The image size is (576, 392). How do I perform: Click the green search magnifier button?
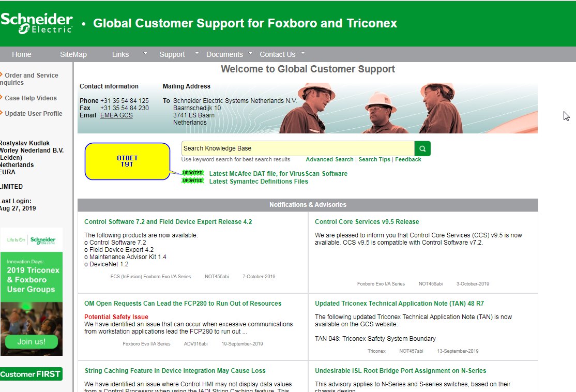pos(422,148)
